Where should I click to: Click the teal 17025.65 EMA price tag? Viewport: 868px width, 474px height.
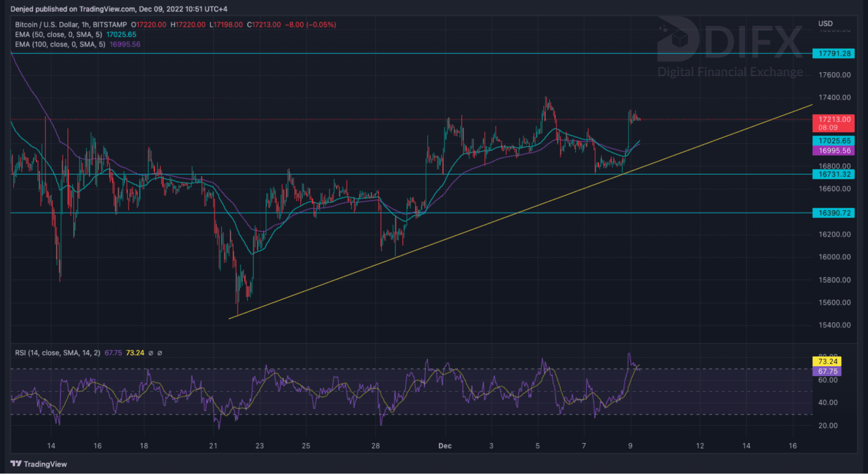click(x=834, y=141)
